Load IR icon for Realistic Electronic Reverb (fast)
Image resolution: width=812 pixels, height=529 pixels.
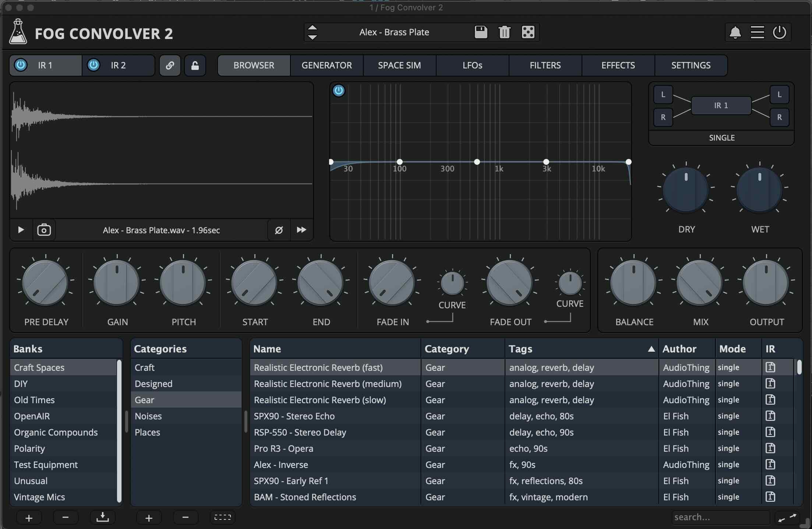pos(770,368)
